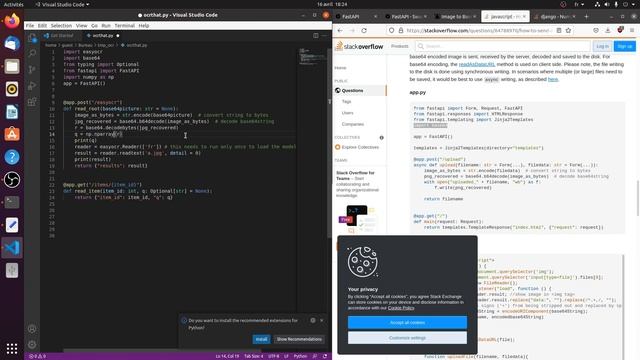Open the Run menu in VS Code
The height and width of the screenshot is (360, 640).
[106, 26]
